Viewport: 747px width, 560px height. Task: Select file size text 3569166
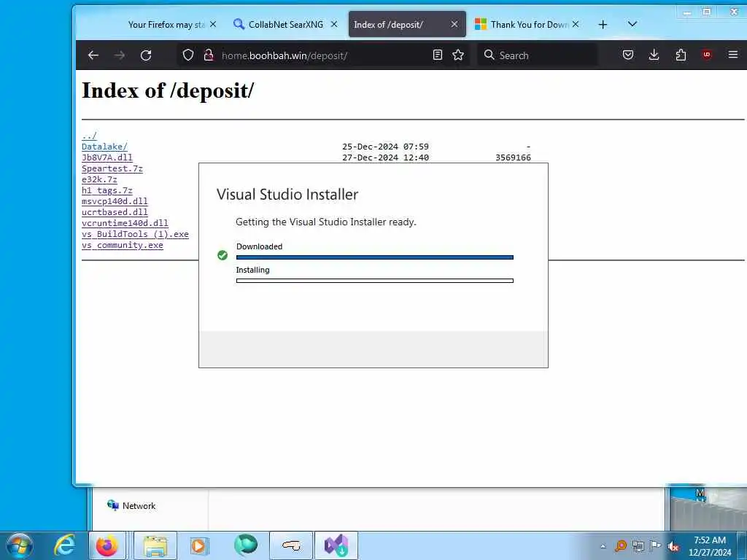(513, 157)
